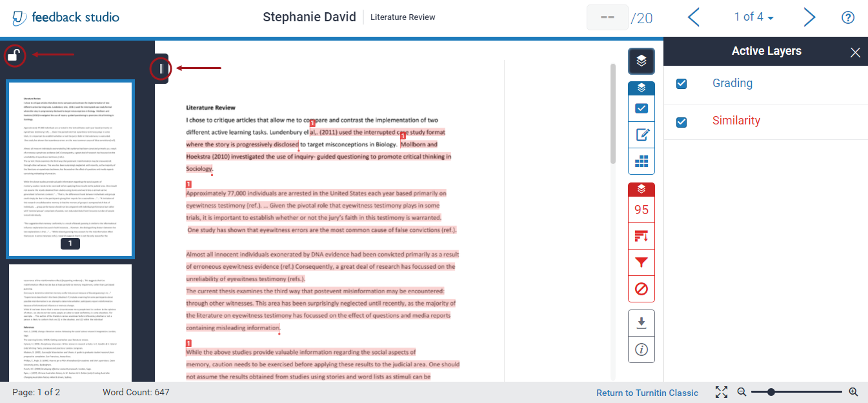Open the rubric grid icon
Viewport: 868px width, 403px height.
coord(641,161)
